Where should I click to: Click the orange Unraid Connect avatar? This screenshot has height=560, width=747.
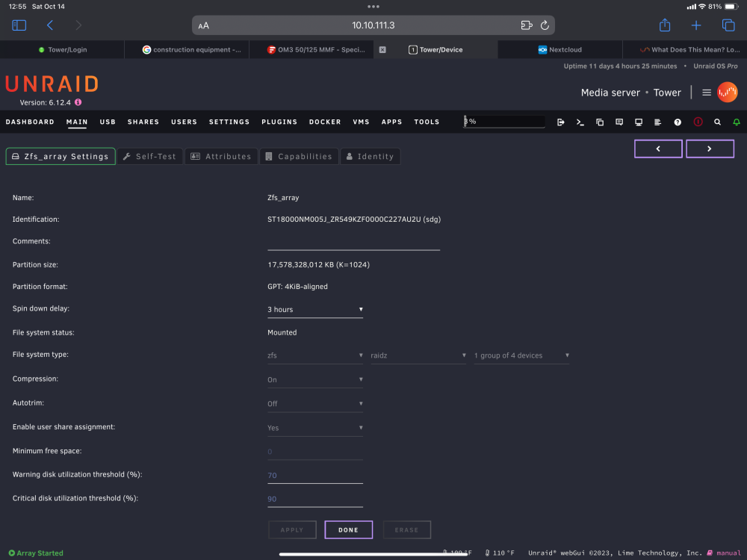point(728,93)
